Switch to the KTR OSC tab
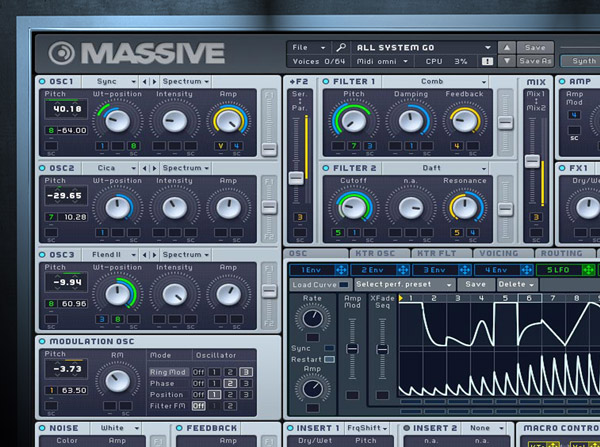 [x=379, y=253]
